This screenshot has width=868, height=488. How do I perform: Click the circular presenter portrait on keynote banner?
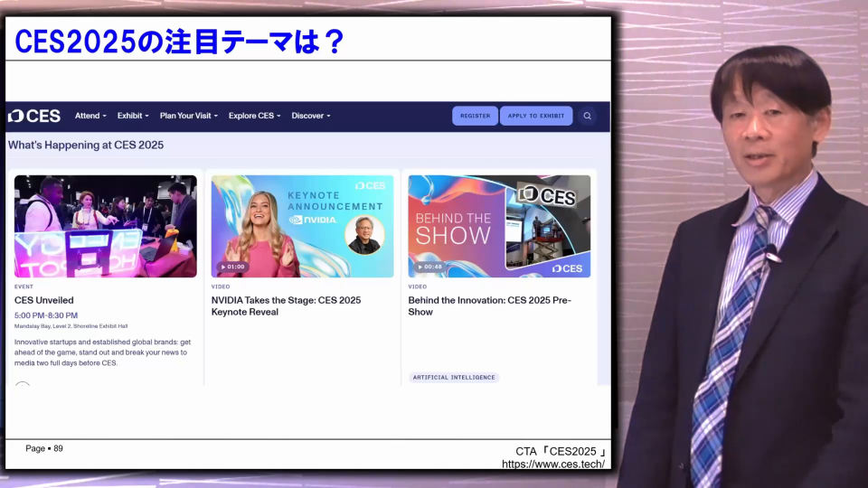[364, 234]
